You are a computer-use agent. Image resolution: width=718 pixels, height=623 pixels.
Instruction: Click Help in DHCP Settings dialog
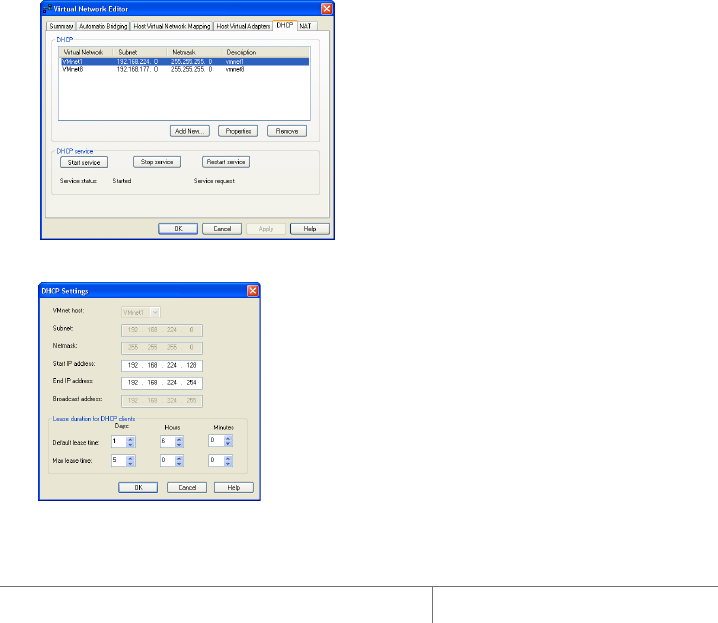point(234,488)
